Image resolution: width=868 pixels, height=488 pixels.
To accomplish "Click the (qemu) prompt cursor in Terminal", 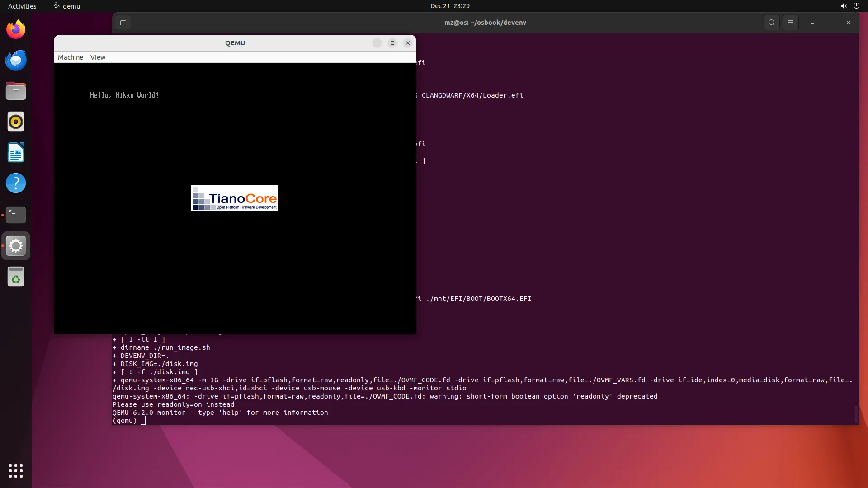I will 143,421.
